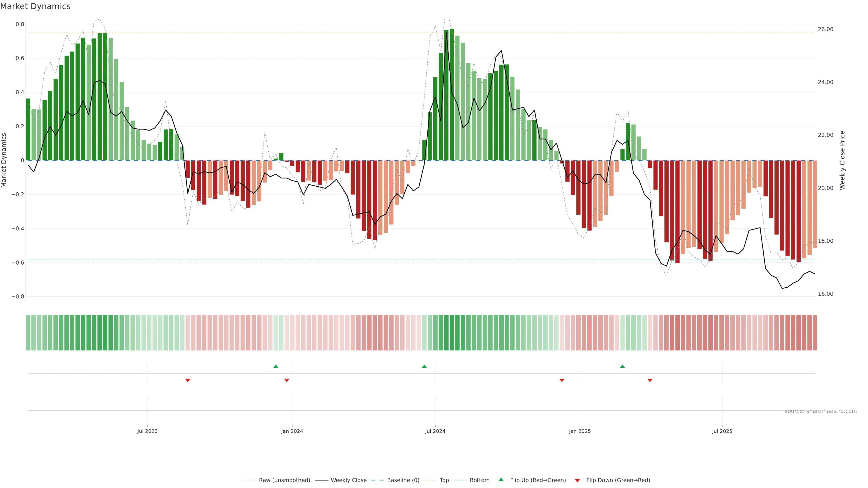The height and width of the screenshot is (488, 868).
Task: Click the last red flip-down triangle marker
Action: click(650, 380)
